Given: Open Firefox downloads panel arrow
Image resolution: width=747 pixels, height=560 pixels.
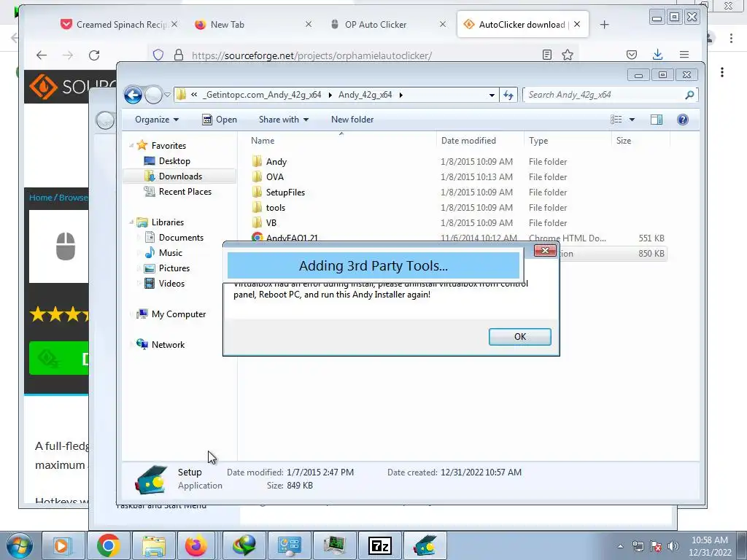Looking at the screenshot, I should (657, 55).
